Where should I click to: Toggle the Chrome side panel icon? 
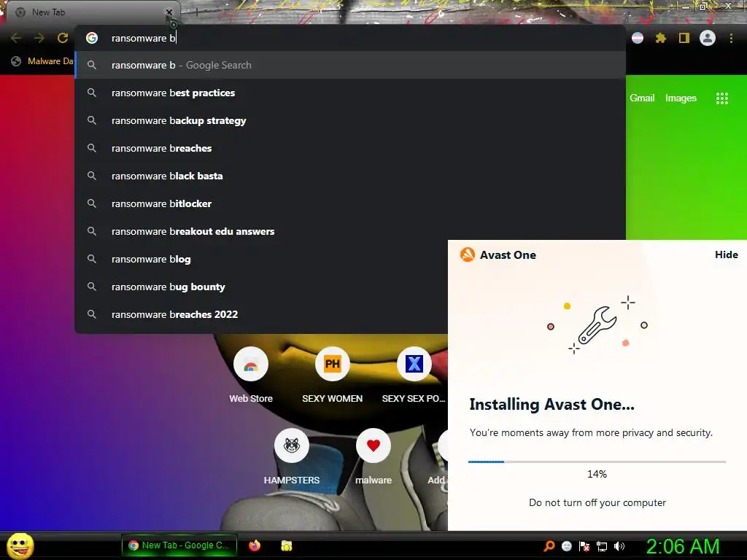pyautogui.click(x=684, y=38)
